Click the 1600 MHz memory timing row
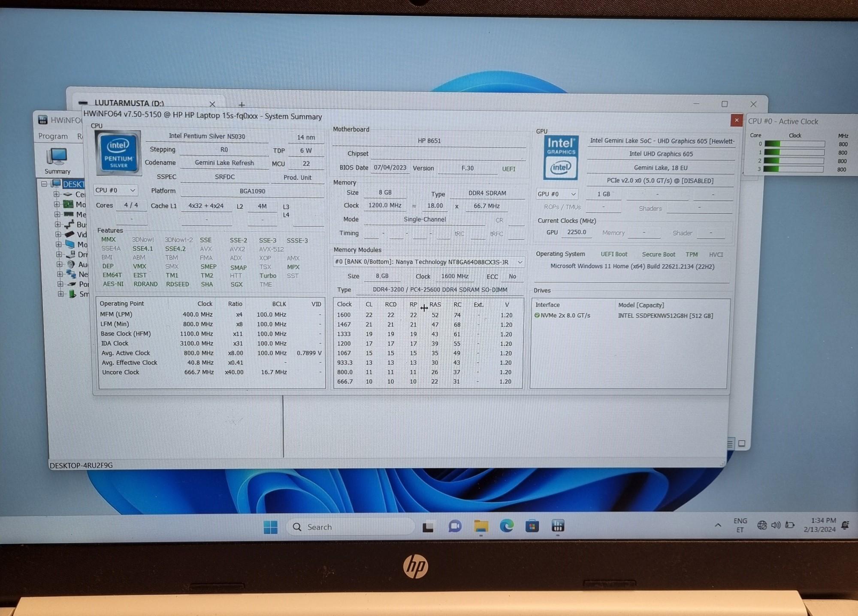This screenshot has height=616, width=858. coord(427,315)
